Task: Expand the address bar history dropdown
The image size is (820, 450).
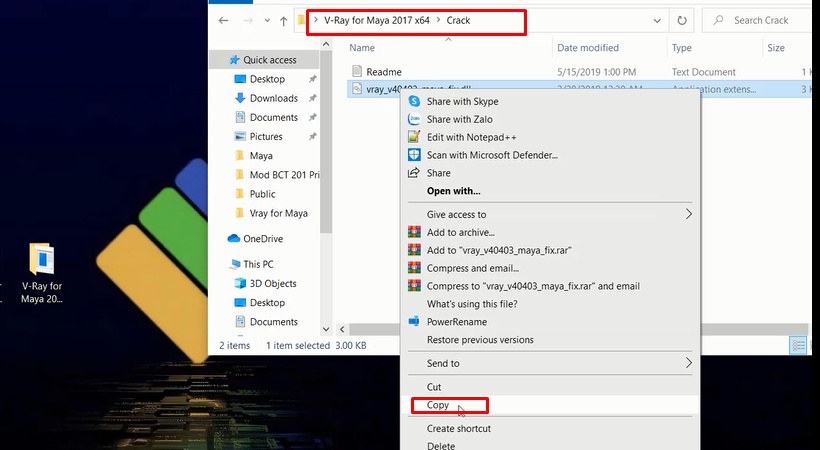Action: click(657, 21)
